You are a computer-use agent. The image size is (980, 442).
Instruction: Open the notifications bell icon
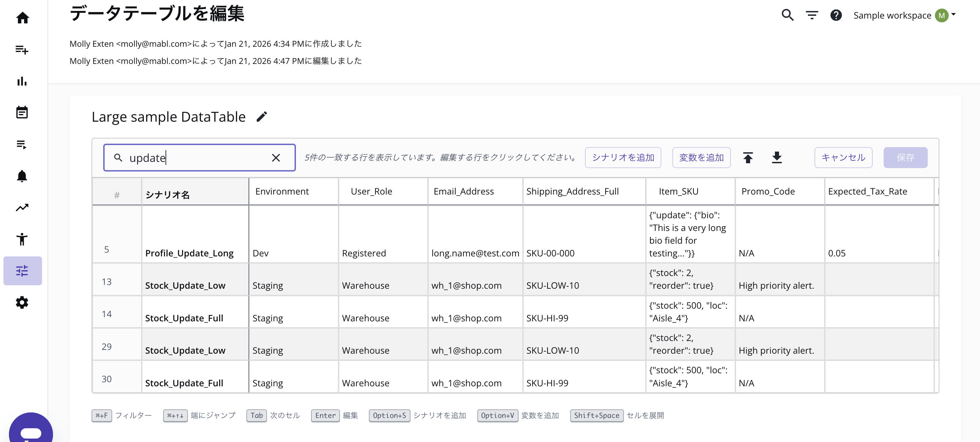coord(22,176)
